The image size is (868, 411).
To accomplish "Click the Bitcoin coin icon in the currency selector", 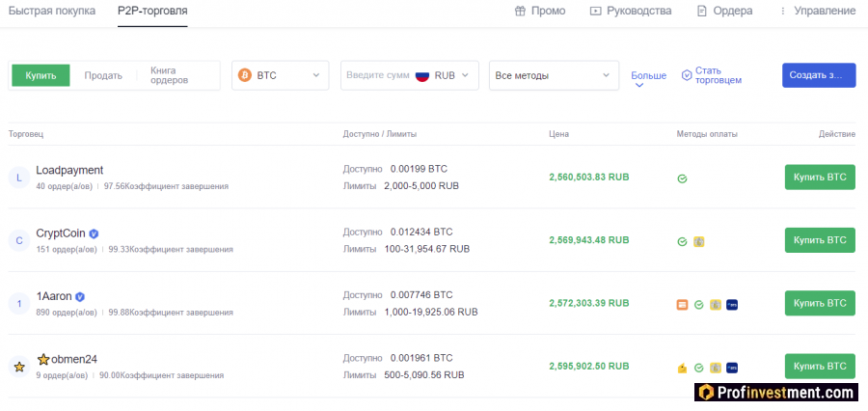I will pyautogui.click(x=245, y=75).
